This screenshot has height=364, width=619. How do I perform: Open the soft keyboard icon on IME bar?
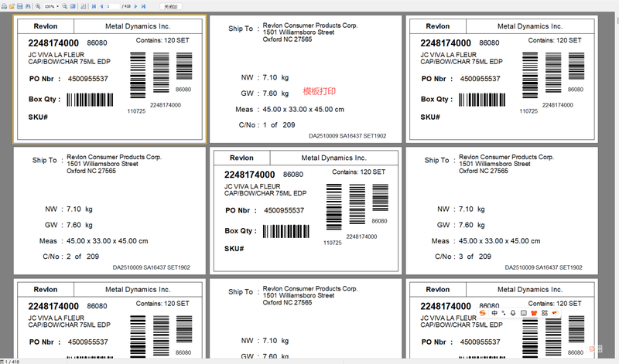tap(524, 313)
